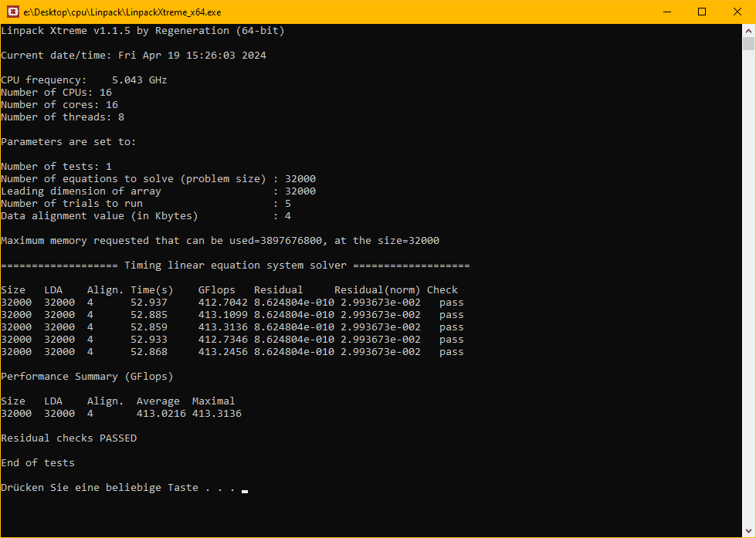Viewport: 756px width, 538px height.
Task: Click 'Drücken Sie eine beliebige Taste' prompt
Action: pos(118,487)
